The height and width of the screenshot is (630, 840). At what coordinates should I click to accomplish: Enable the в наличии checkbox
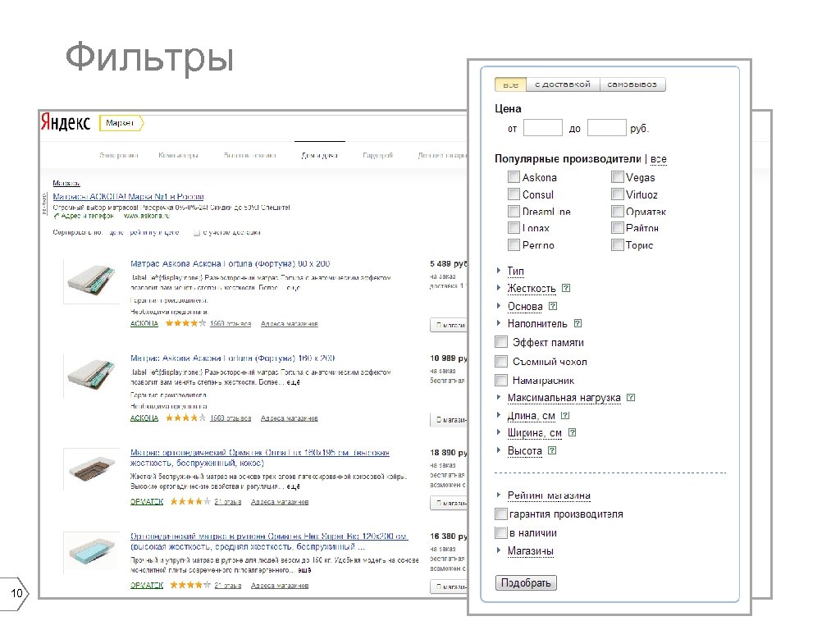[x=501, y=532]
